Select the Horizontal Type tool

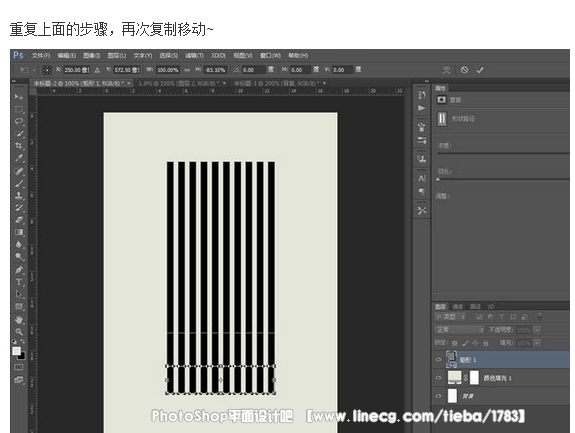tap(19, 282)
